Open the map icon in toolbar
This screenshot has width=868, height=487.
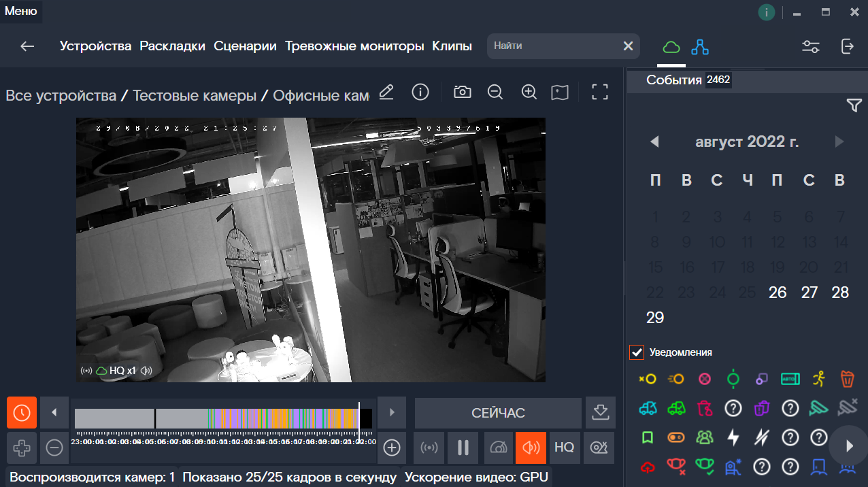point(560,92)
